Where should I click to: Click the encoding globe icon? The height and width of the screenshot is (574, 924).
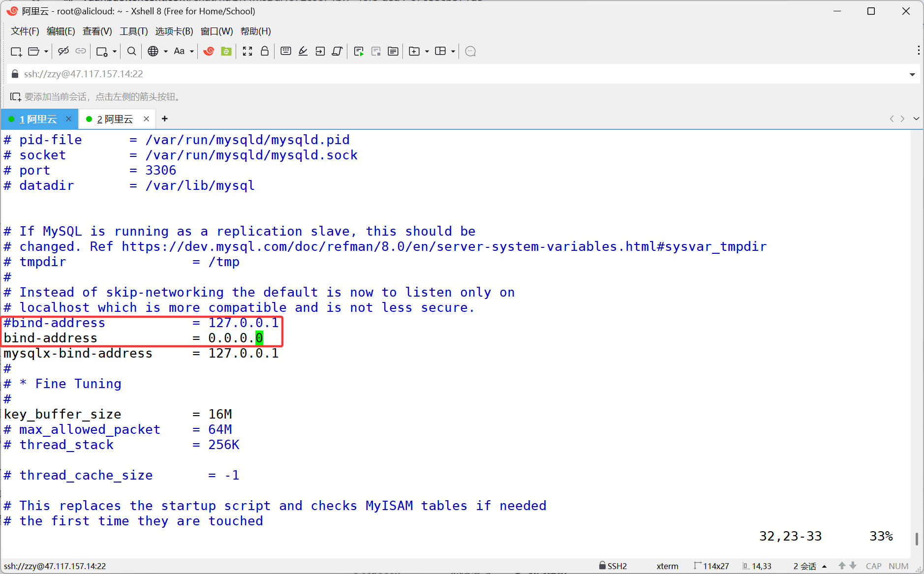[153, 51]
